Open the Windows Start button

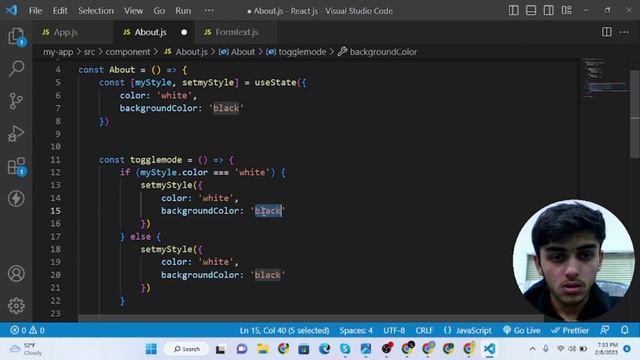(151, 349)
